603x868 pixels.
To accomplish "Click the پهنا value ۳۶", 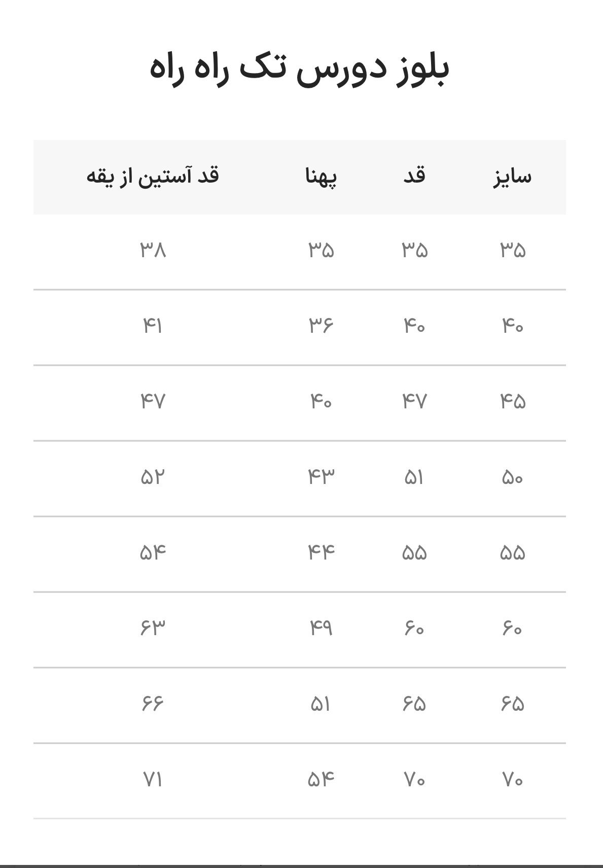I will click(x=322, y=326).
